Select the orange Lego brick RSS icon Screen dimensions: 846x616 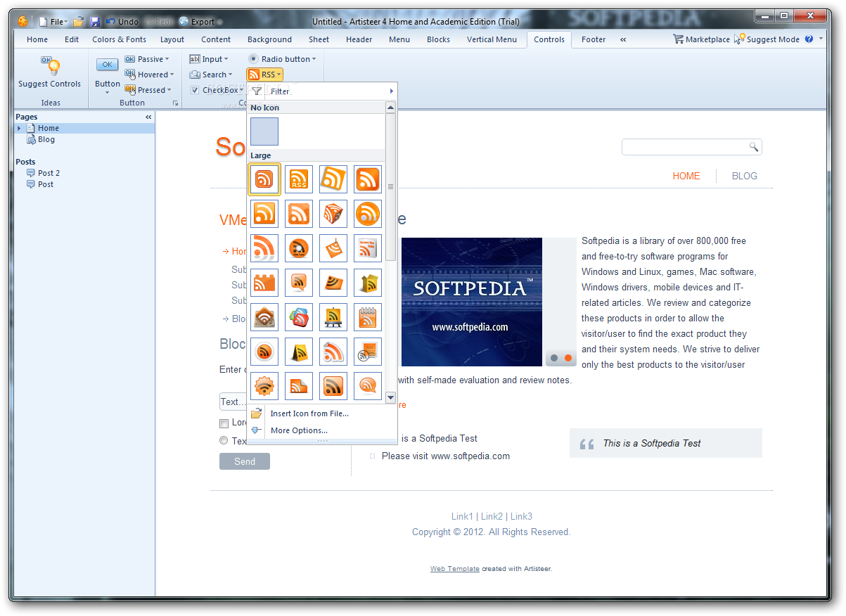264,283
